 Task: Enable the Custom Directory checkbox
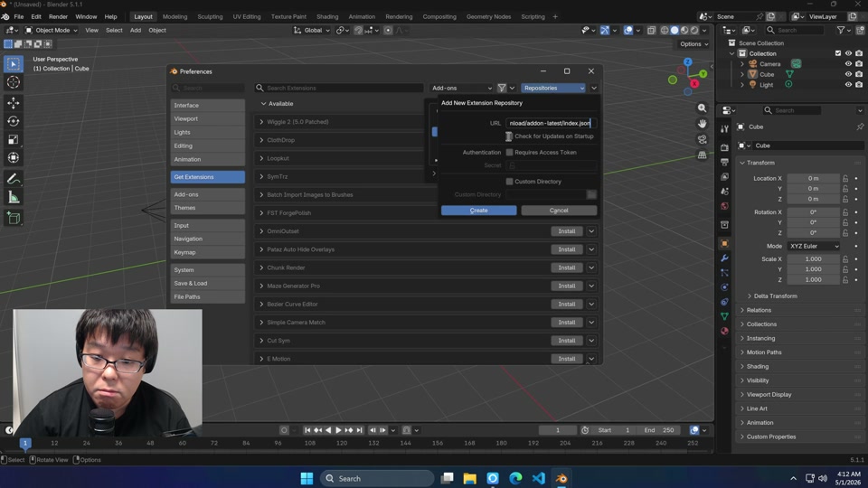[x=509, y=182]
